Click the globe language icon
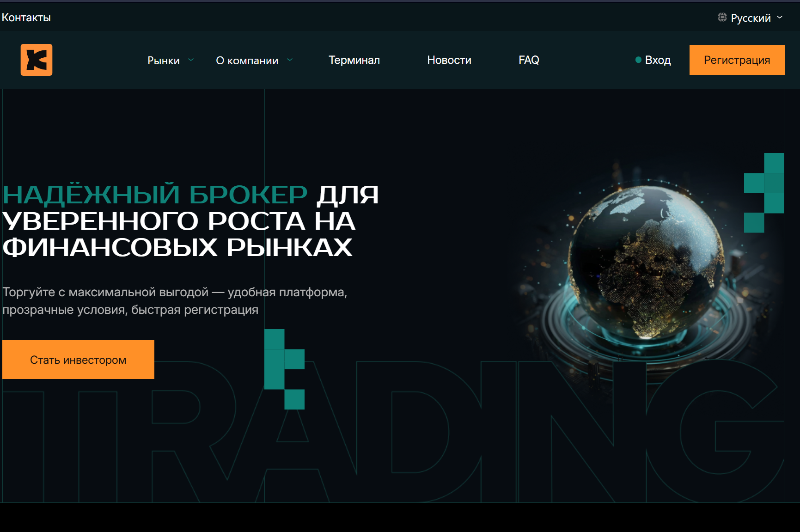 722,18
